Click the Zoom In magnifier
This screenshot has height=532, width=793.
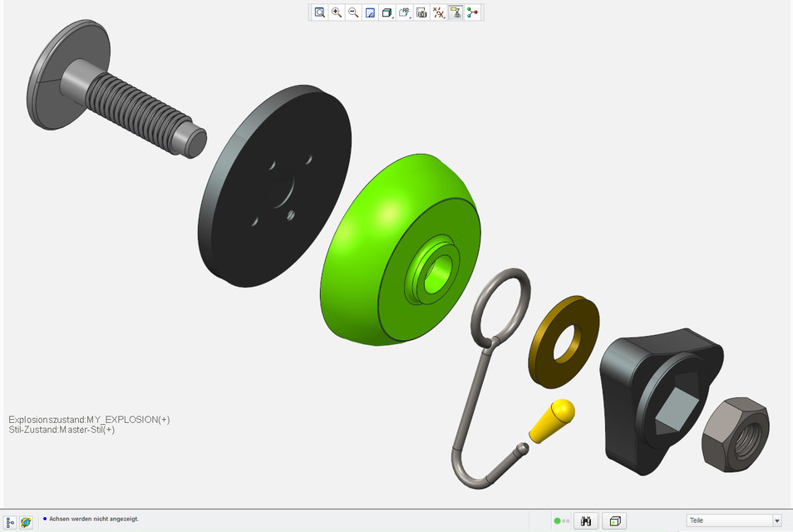click(337, 12)
